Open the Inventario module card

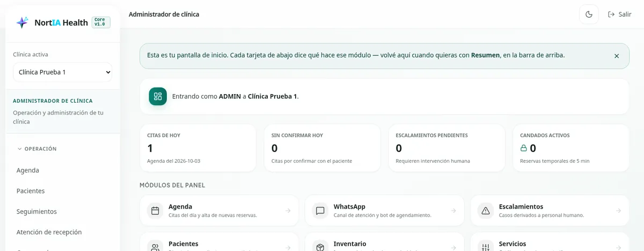[x=384, y=242]
